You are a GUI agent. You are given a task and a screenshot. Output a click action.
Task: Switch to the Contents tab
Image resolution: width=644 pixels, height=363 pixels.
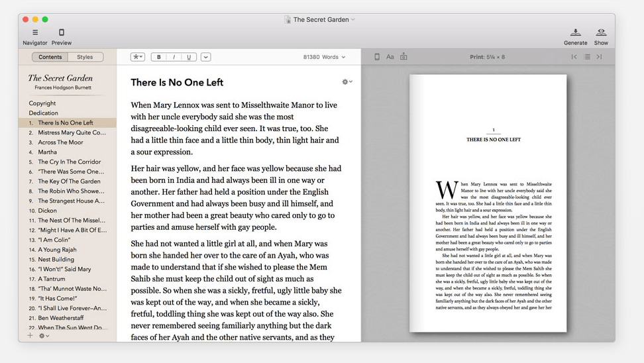[50, 57]
